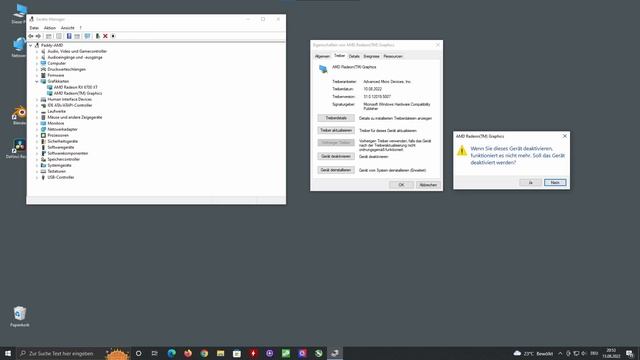Click the red X uninstall device toolbar icon
Screen dimensions: 640x360
[x=105, y=36]
